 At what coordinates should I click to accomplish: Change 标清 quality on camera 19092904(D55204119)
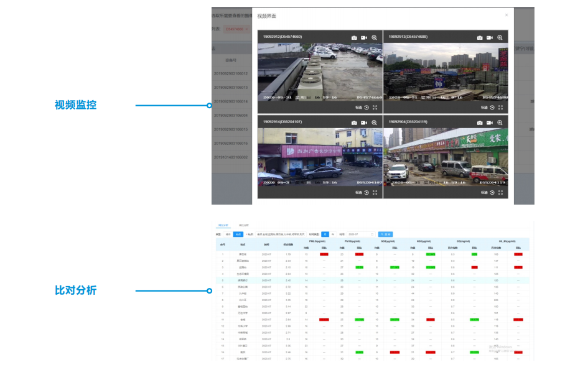484,193
